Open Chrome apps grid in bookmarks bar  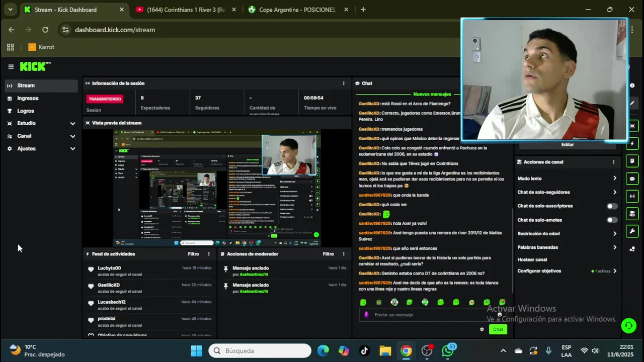[x=10, y=47]
